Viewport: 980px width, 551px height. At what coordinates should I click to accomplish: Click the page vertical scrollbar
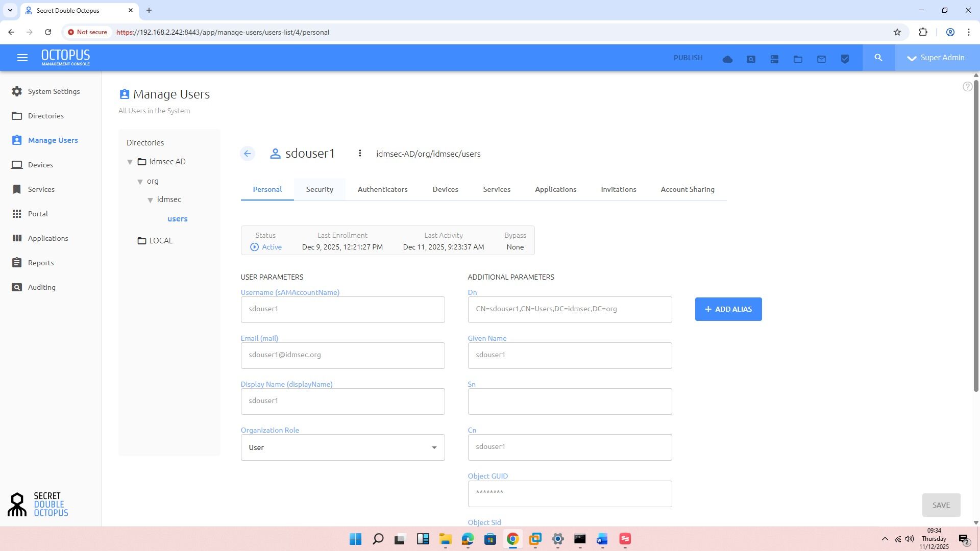pos(976,235)
